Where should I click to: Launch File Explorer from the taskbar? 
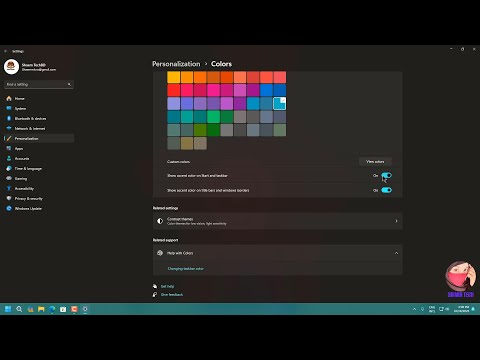tap(41, 309)
